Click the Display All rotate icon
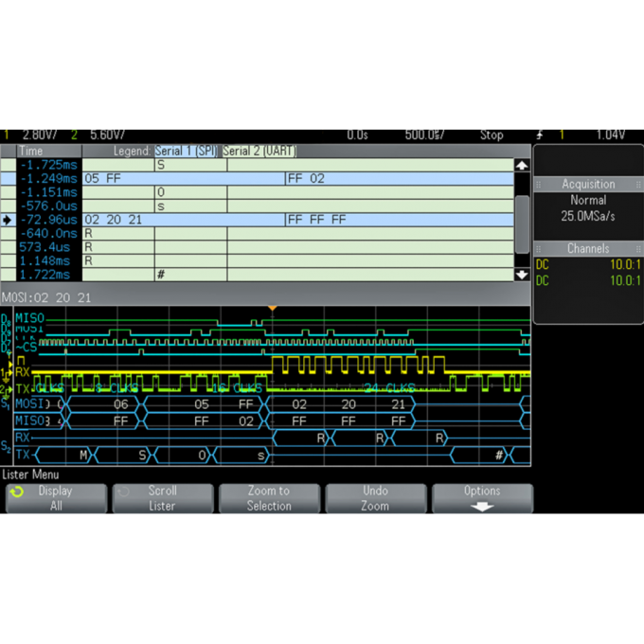Viewport: 644px width, 644px height. [17, 492]
